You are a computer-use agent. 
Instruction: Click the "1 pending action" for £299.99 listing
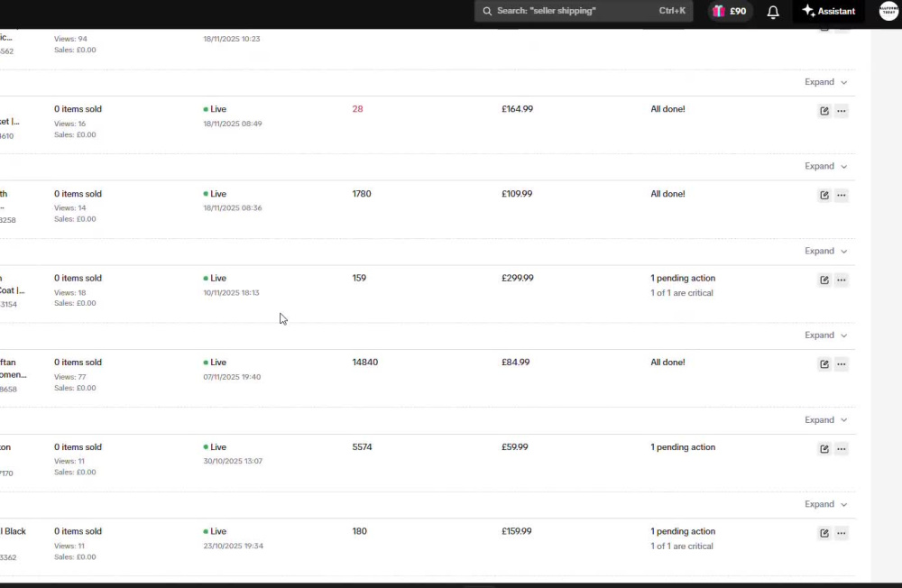click(683, 278)
